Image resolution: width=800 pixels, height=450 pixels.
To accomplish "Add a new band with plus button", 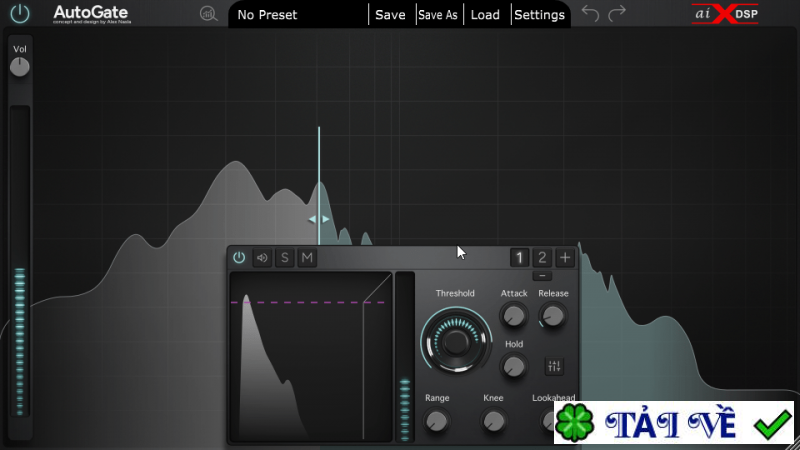I will click(x=565, y=258).
